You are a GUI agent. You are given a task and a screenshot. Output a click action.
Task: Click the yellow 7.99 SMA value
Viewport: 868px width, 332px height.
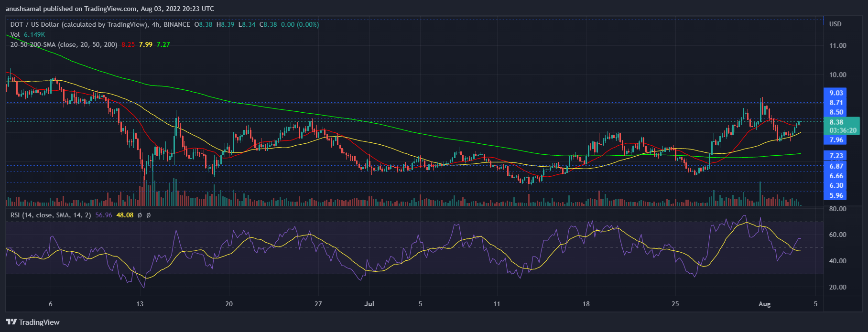pos(146,44)
